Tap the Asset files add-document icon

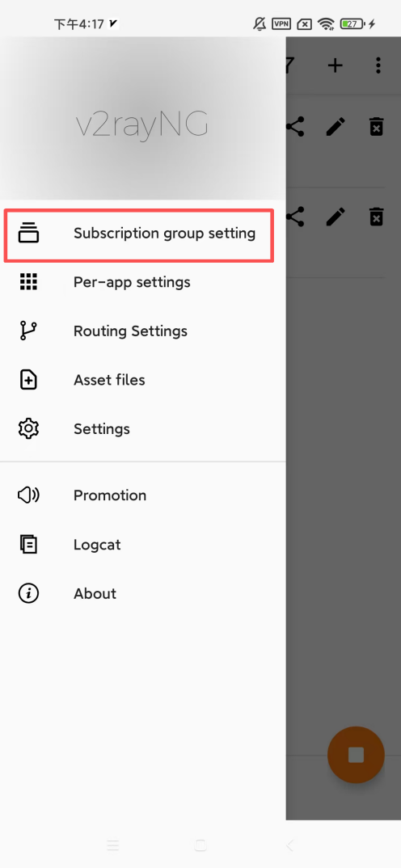[x=28, y=380]
